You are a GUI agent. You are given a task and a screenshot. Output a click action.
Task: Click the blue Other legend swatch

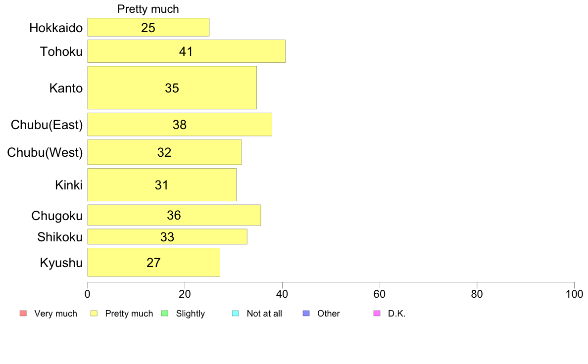[306, 314]
